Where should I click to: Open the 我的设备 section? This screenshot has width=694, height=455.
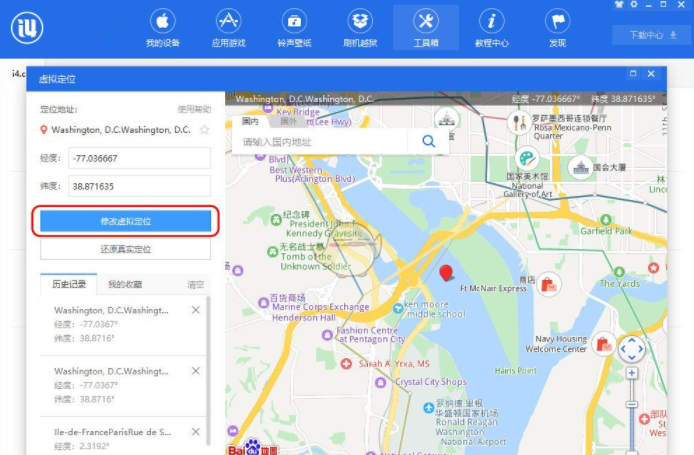(x=162, y=28)
